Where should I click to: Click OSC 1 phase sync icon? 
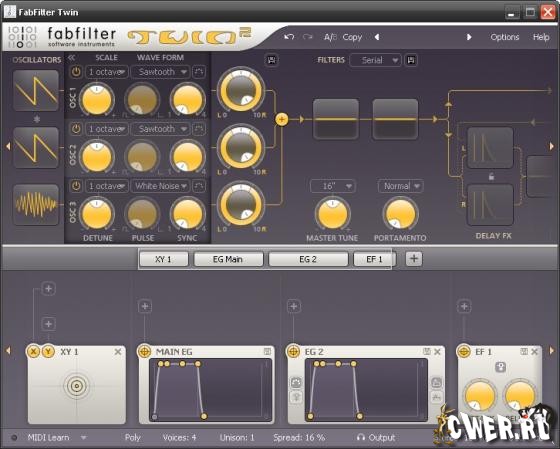point(199,72)
